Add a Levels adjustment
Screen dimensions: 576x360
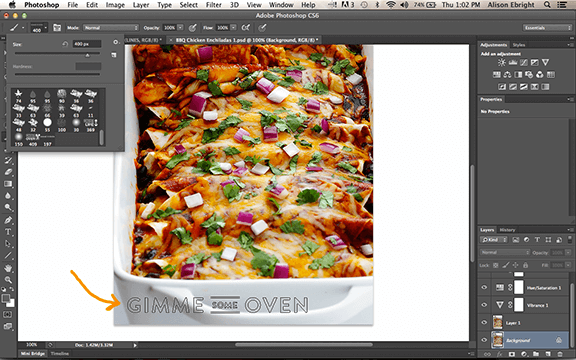pyautogui.click(x=512, y=62)
